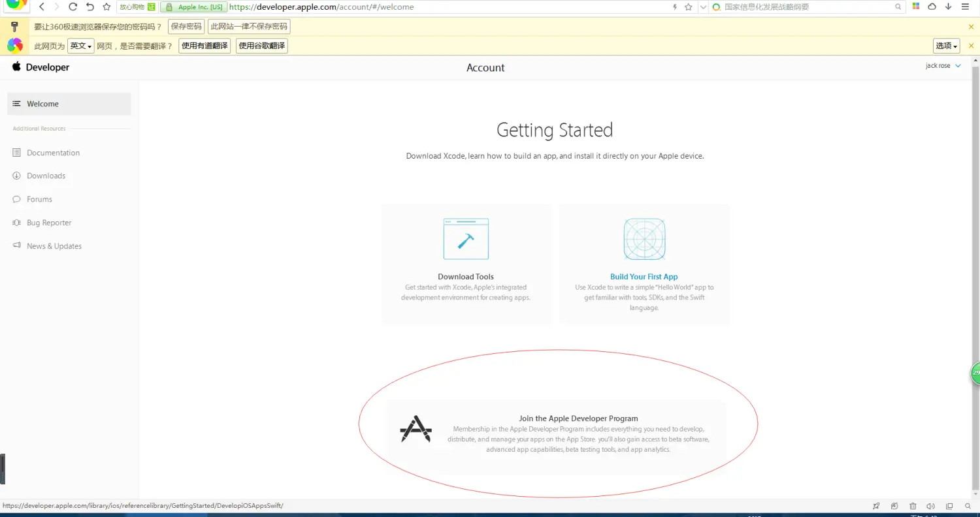Select Welcome in the sidebar
The height and width of the screenshot is (517, 980).
tap(69, 104)
